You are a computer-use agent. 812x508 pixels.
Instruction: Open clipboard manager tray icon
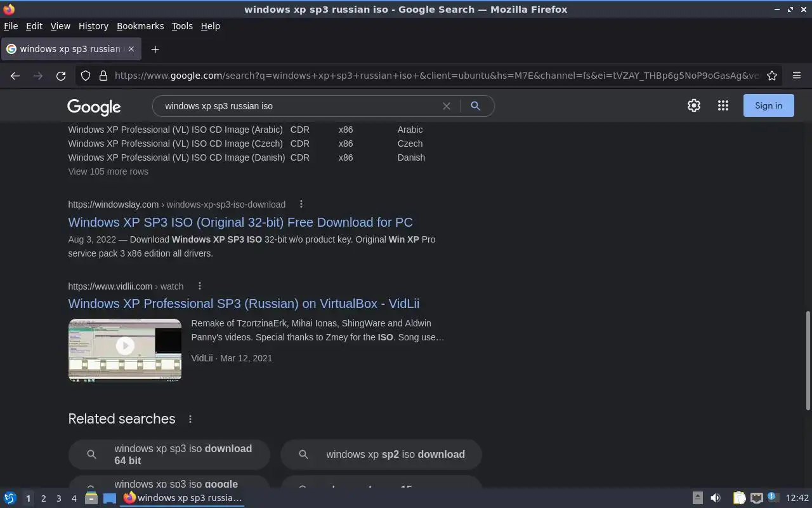[x=740, y=498]
